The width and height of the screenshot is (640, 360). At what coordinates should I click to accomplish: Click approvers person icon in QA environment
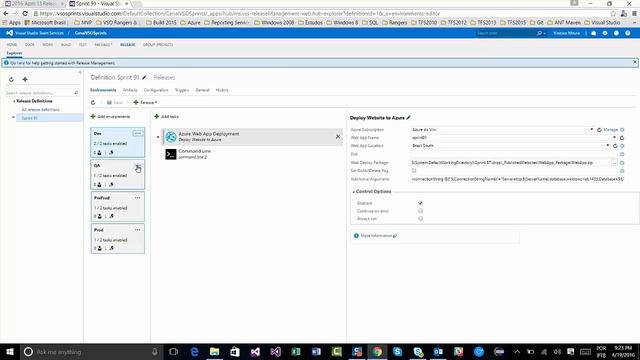(99, 184)
